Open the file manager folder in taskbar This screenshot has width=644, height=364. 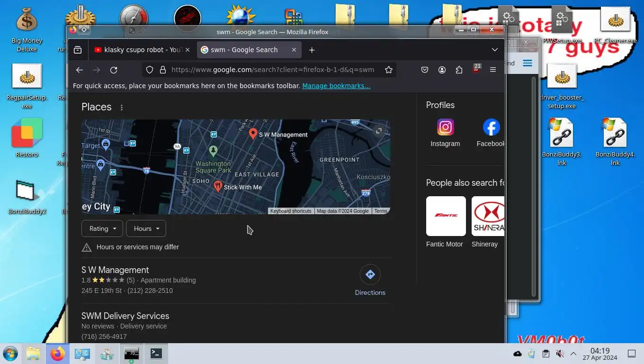click(x=33, y=354)
